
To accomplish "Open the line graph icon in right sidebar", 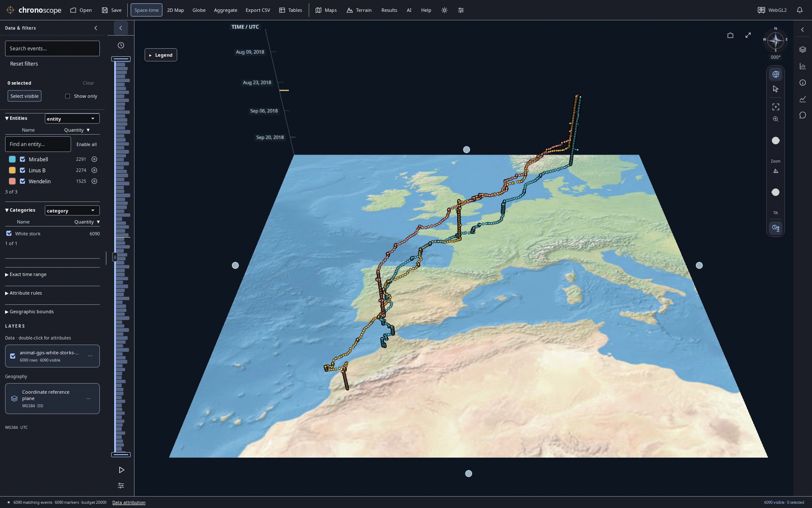I will pyautogui.click(x=803, y=99).
